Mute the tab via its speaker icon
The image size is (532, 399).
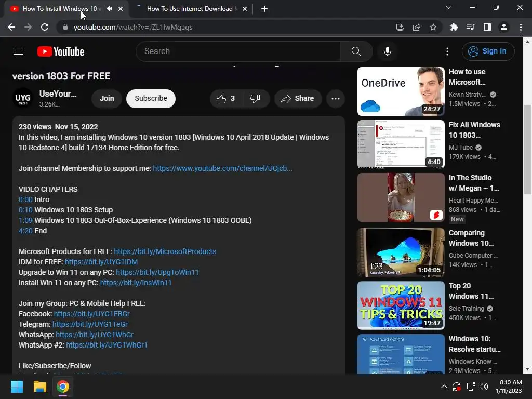tap(109, 9)
